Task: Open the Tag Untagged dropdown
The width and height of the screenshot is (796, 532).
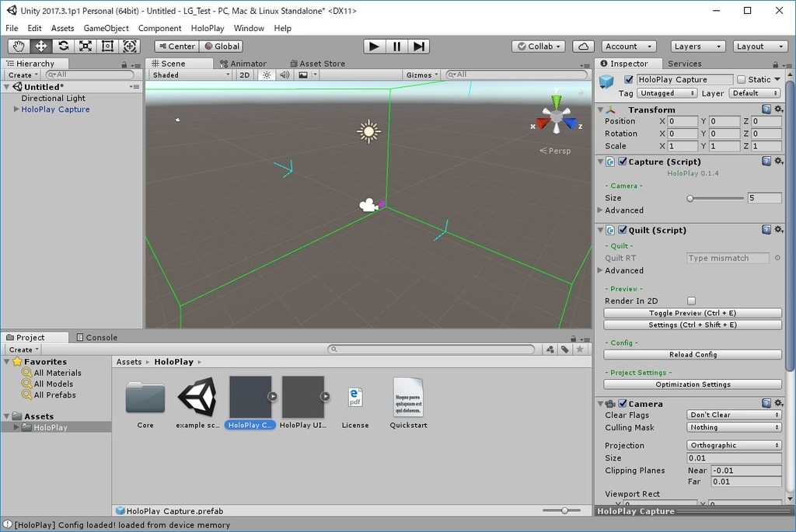Action: (x=667, y=92)
